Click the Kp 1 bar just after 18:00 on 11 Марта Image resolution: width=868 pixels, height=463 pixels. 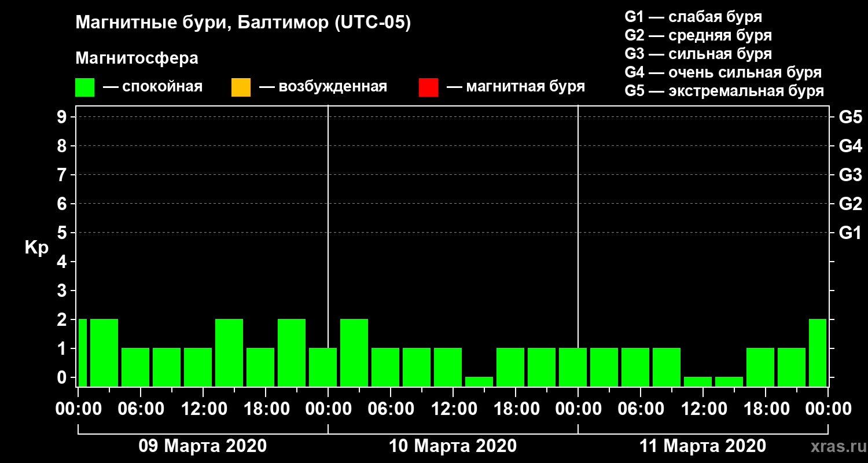tap(792, 367)
